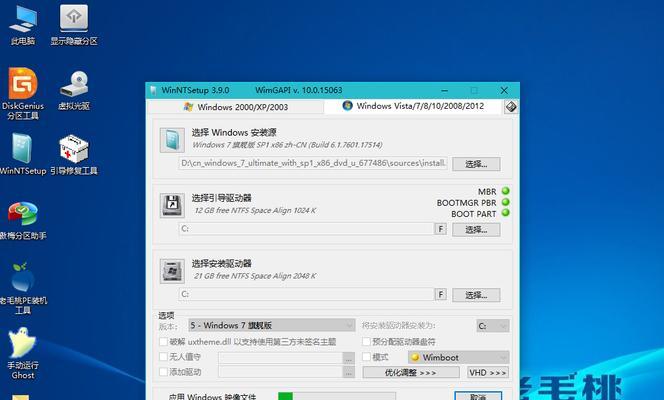Launch the WinNTSetup desktop shortcut
This screenshot has width=664, height=400.
point(23,154)
